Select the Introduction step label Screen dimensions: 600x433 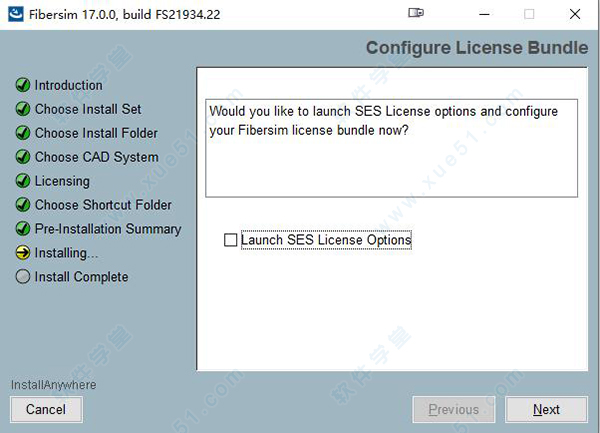(68, 85)
